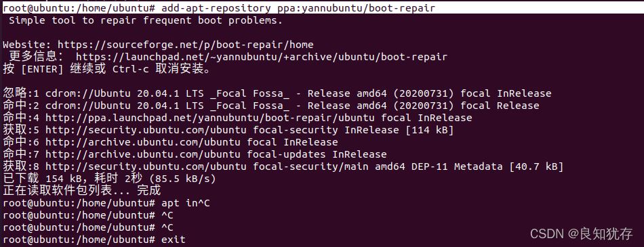This screenshot has width=644, height=247.
Task: Click the 'Simple tool to repair' description text
Action: (146, 20)
